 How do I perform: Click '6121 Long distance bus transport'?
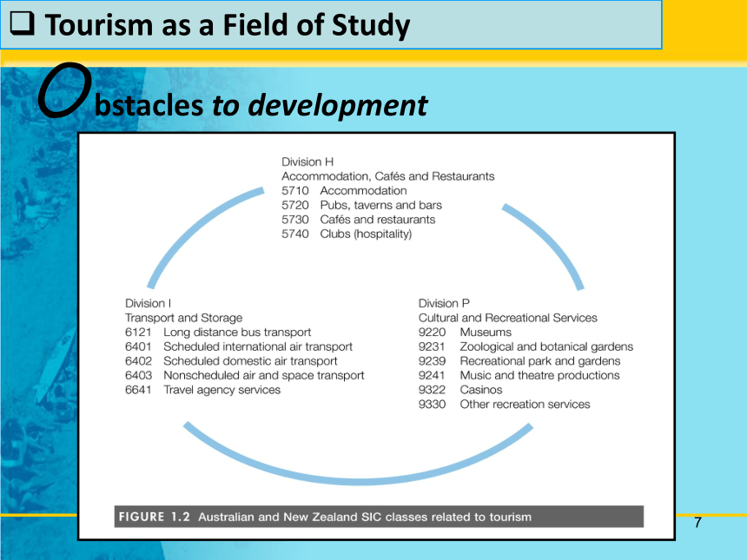pos(218,333)
